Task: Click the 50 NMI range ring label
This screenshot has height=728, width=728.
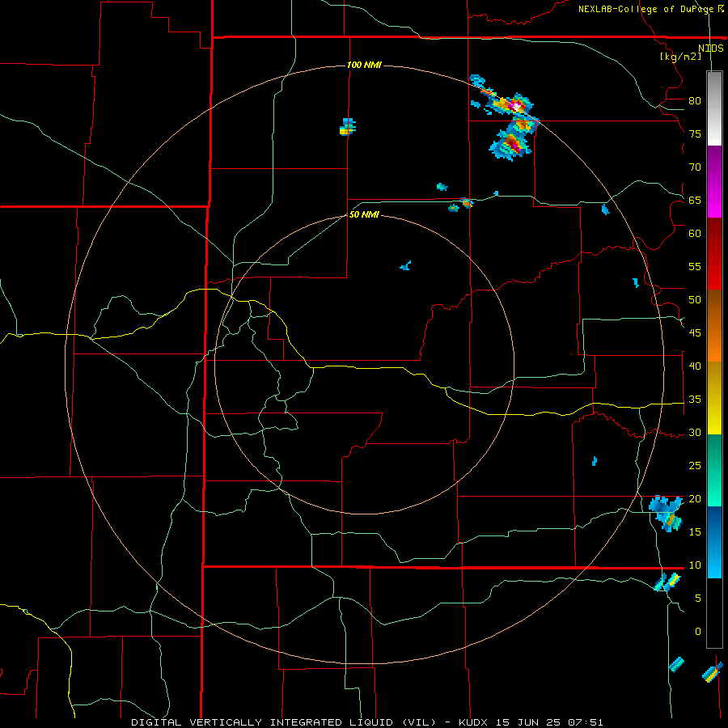Action: click(x=364, y=214)
